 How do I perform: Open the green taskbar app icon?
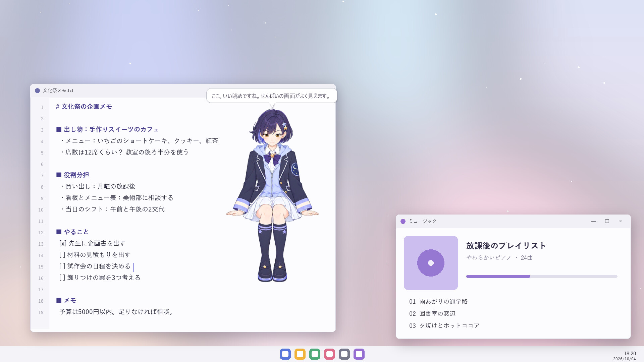tap(315, 354)
